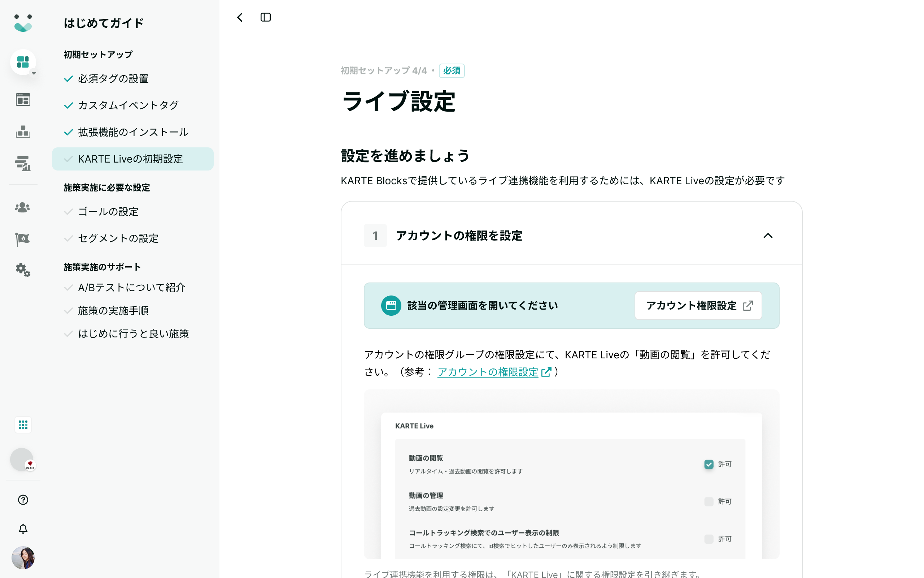Open the user profile photo avatar
Screen dimensions: 924x578
point(23,557)
